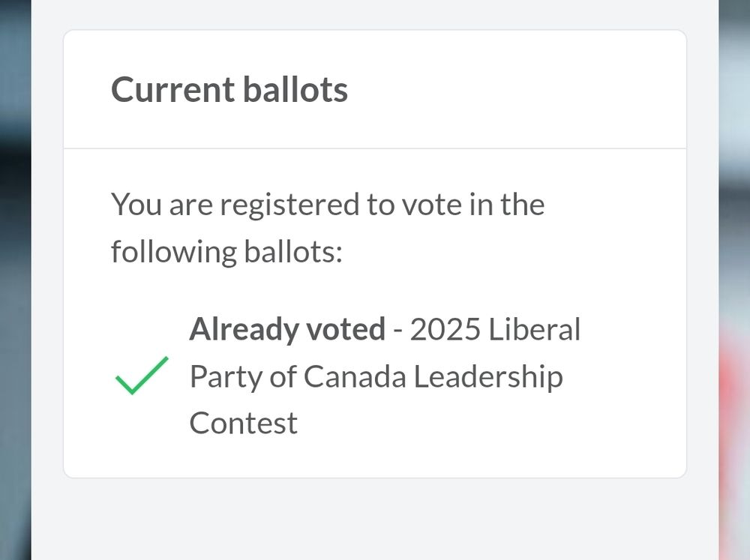This screenshot has width=750, height=560.
Task: Click the divider under Current ballots header
Action: [375, 148]
